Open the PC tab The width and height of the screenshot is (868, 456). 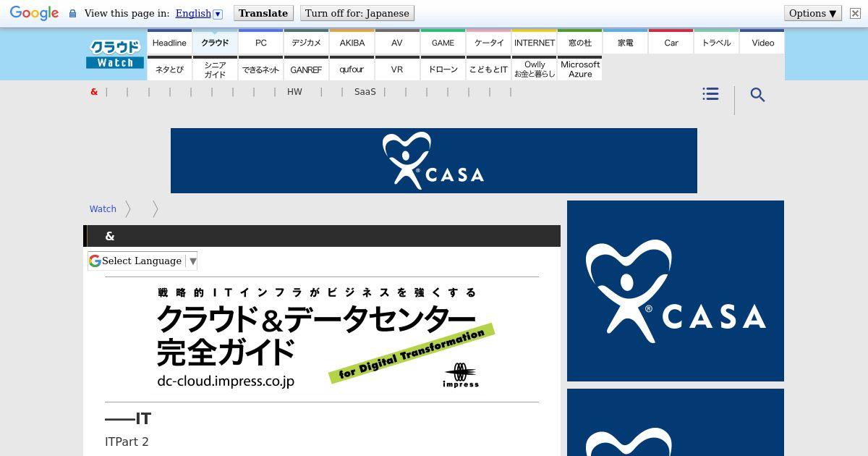tap(261, 43)
